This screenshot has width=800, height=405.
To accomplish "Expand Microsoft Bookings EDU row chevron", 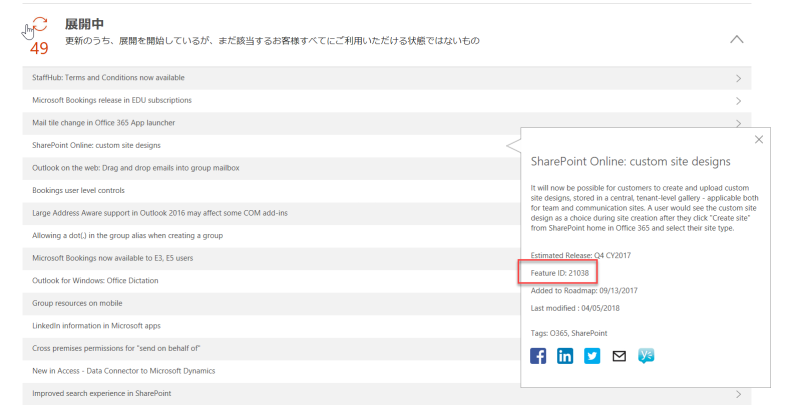I will pyautogui.click(x=738, y=101).
